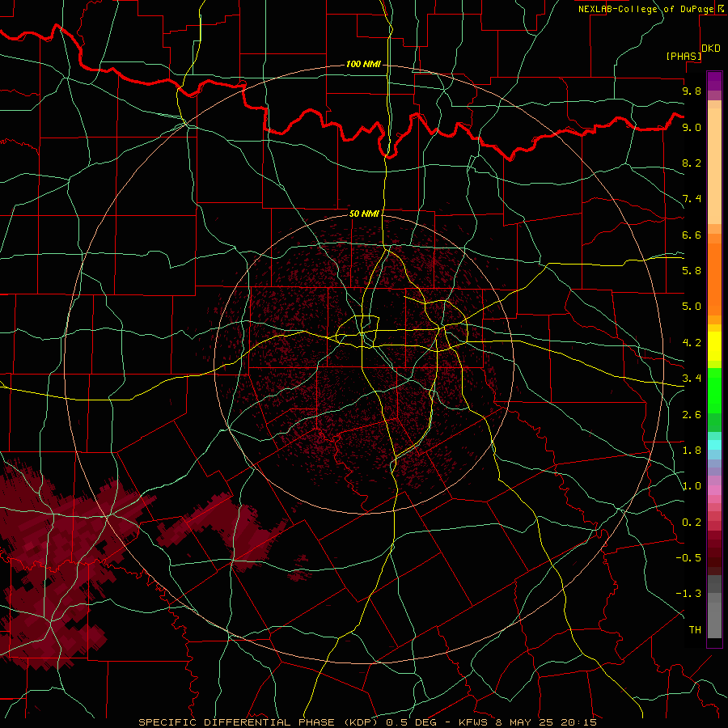Click the 0.2 legend value
Viewport: 728px width, 728px height.
(692, 523)
